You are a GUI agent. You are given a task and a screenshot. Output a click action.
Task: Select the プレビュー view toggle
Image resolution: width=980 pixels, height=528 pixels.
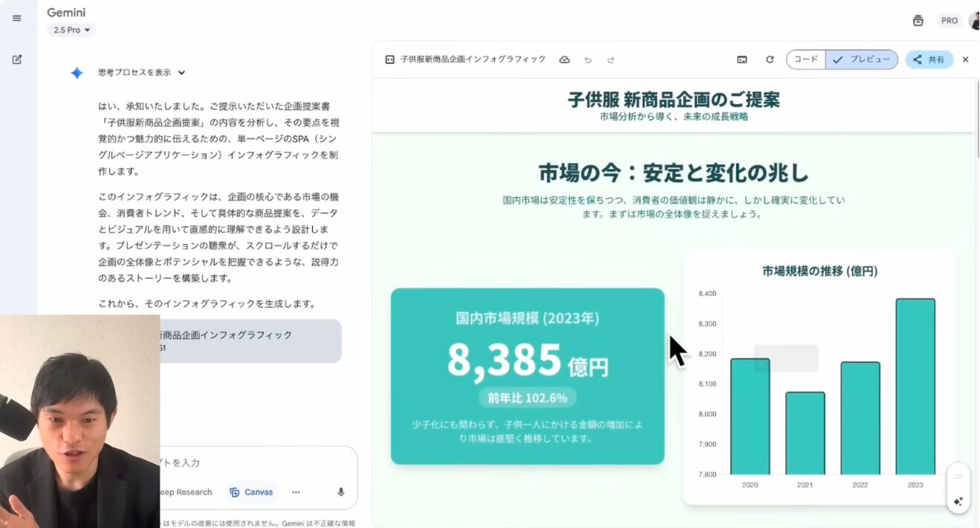tap(862, 59)
